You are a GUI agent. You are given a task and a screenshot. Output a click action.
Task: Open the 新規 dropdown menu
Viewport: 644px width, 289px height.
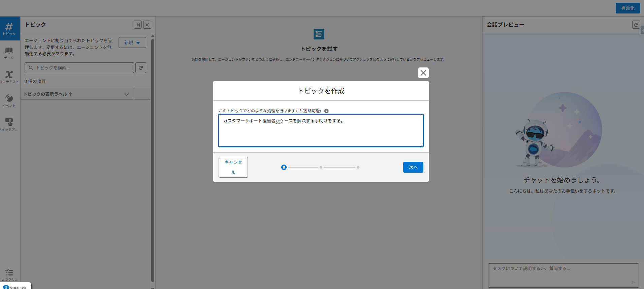point(132,42)
